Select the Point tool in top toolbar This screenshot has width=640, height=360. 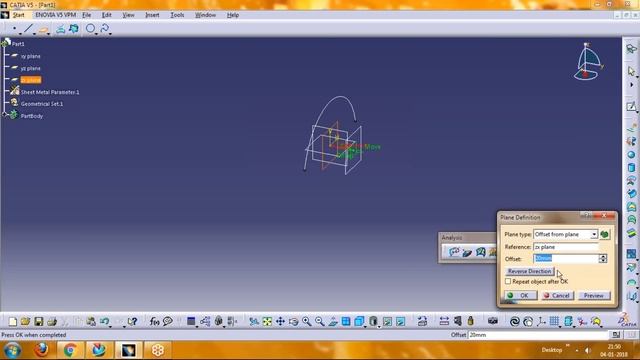(x=15, y=29)
